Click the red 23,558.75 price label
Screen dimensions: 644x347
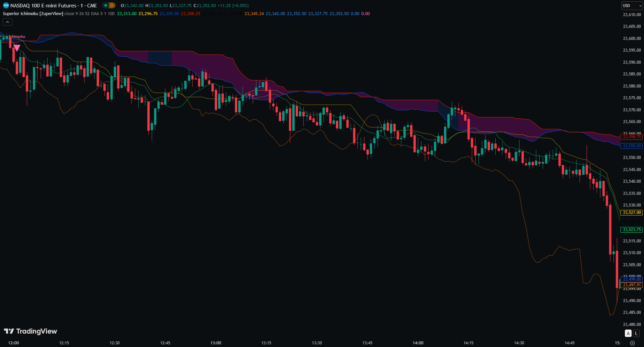point(632,137)
